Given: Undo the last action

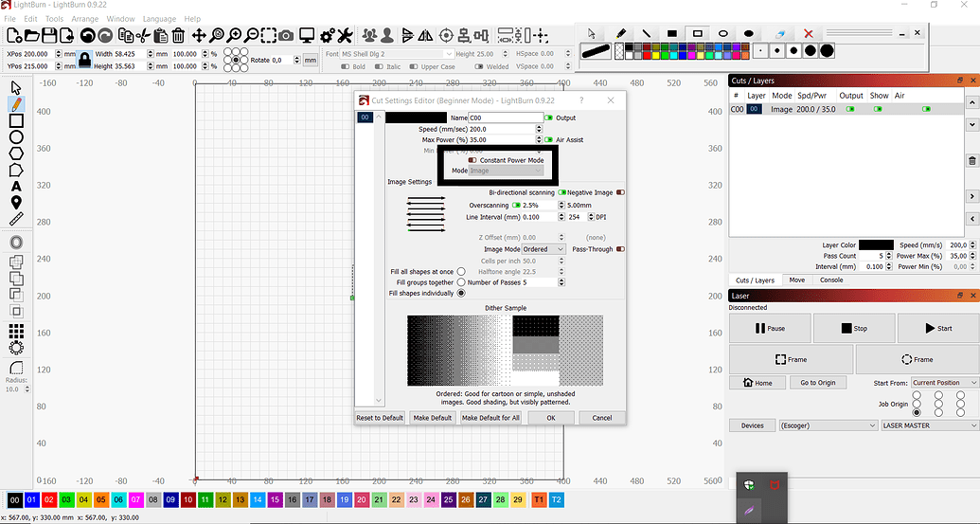Looking at the screenshot, I should point(87,36).
